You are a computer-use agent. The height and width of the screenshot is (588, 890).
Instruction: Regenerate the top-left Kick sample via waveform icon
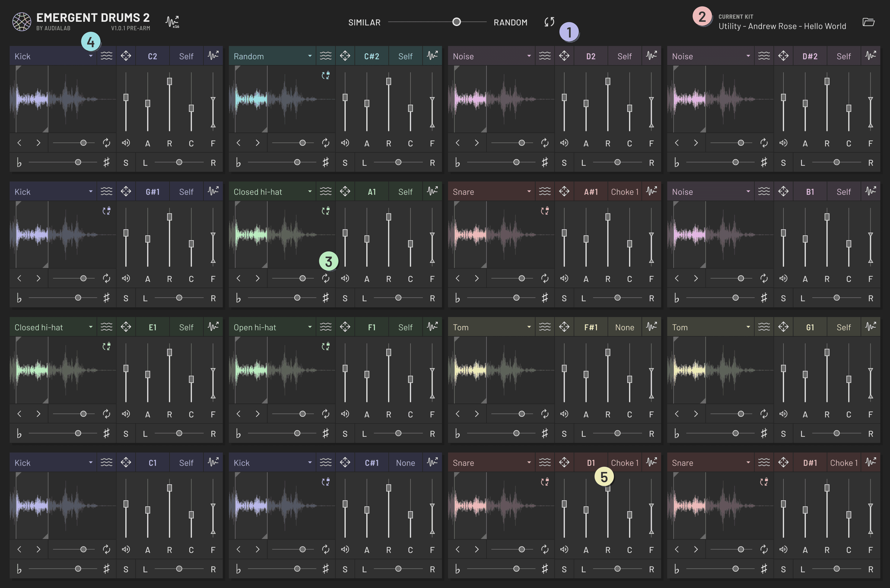pos(213,56)
